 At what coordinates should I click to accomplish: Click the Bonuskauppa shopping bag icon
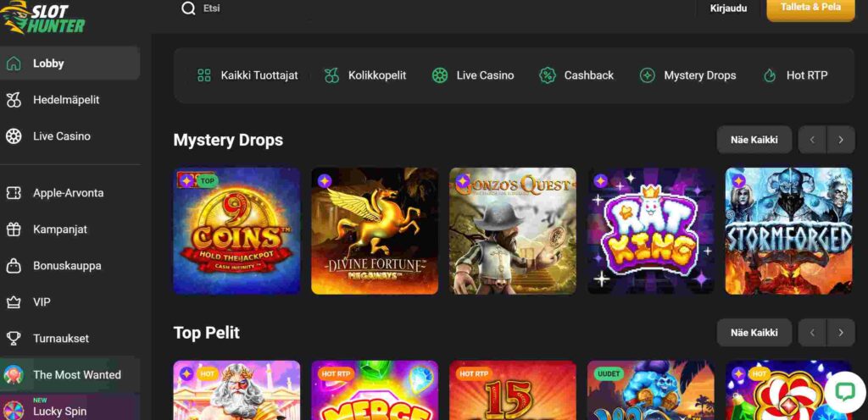click(x=14, y=266)
